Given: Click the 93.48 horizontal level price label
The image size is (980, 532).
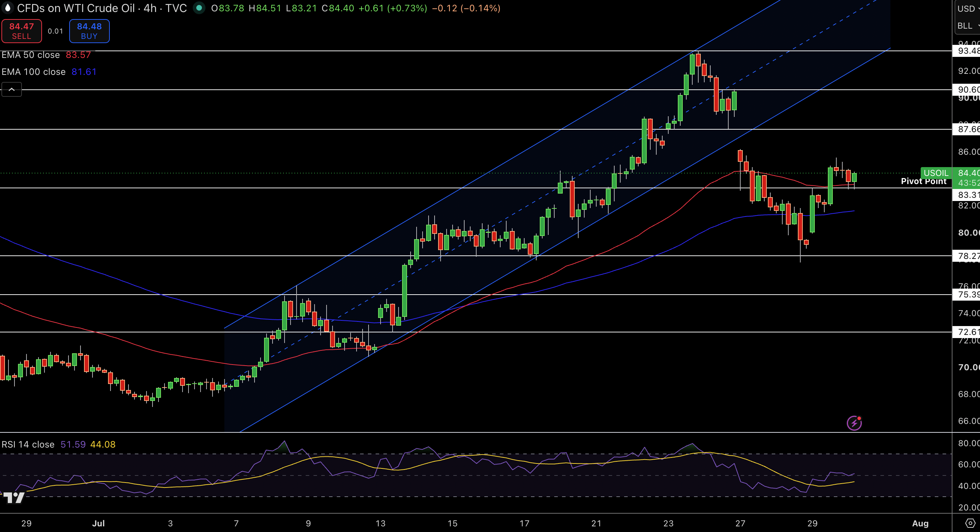Looking at the screenshot, I should click(x=967, y=51).
